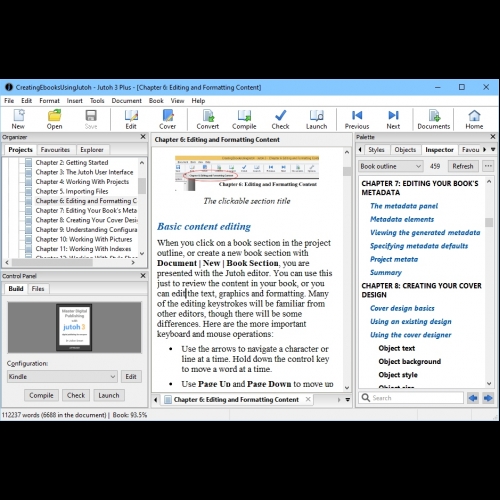
Task: Click the search-back blue arrow in Palette
Action: click(473, 398)
